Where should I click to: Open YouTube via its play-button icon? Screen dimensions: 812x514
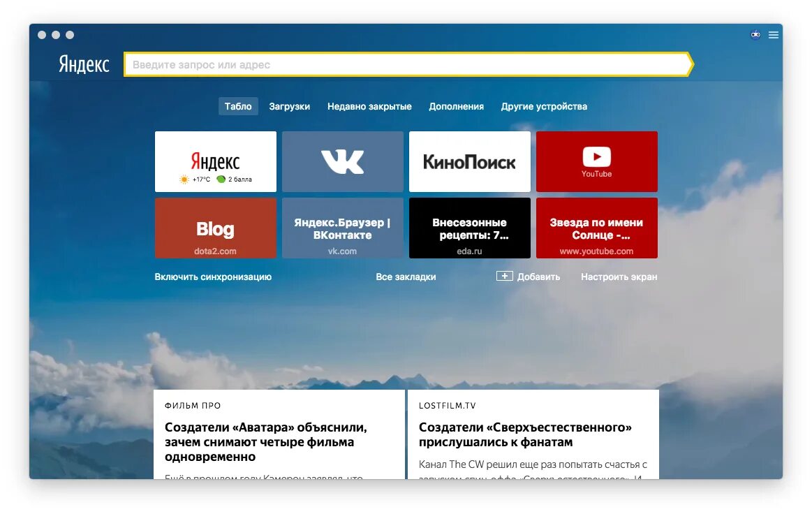tap(596, 157)
